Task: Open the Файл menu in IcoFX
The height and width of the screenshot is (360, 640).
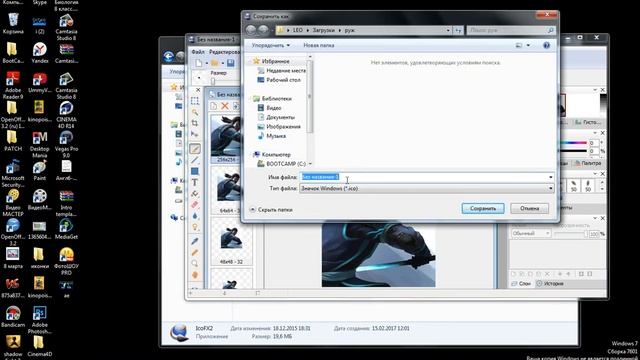Action: [x=198, y=52]
